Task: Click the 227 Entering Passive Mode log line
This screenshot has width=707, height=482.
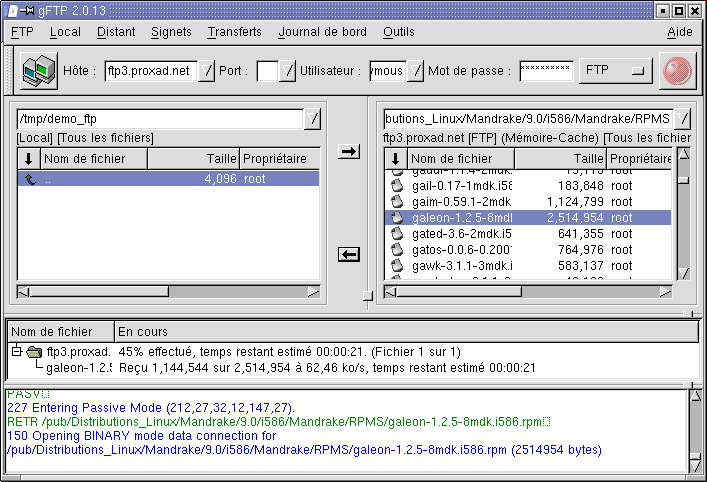Action: tap(151, 408)
